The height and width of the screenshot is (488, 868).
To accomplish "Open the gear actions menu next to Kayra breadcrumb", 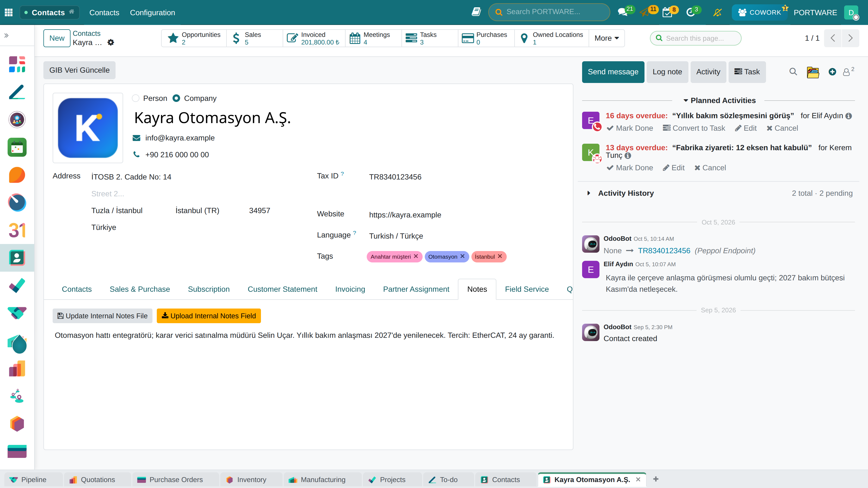I will click(110, 43).
